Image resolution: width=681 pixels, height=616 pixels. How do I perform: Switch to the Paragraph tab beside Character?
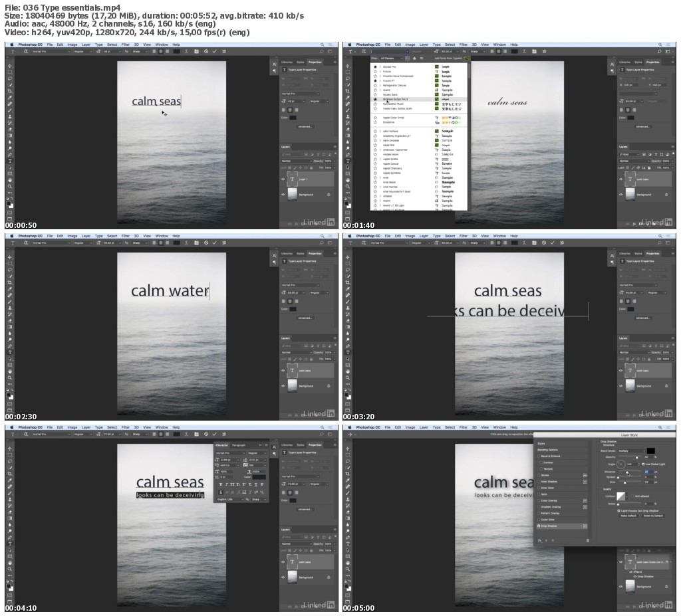point(239,445)
